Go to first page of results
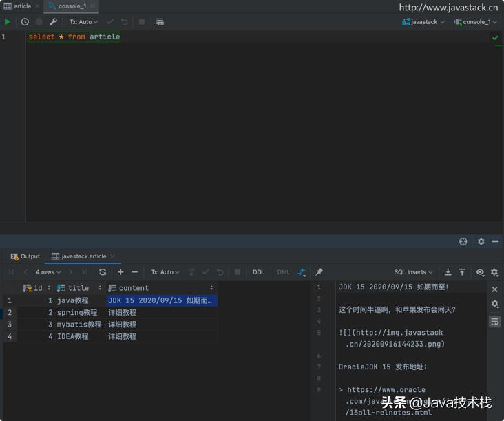 click(x=12, y=272)
